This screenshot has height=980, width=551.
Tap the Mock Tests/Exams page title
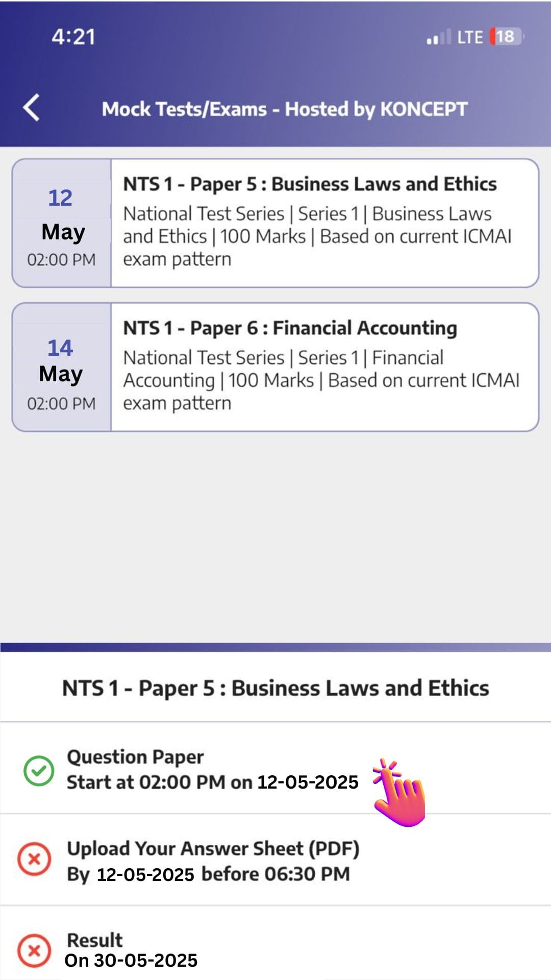pyautogui.click(x=284, y=109)
